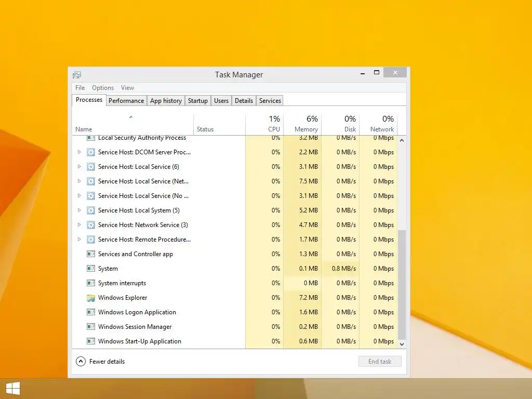Expand Service Host: Local System (5) group
The height and width of the screenshot is (399, 532).
pos(79,210)
